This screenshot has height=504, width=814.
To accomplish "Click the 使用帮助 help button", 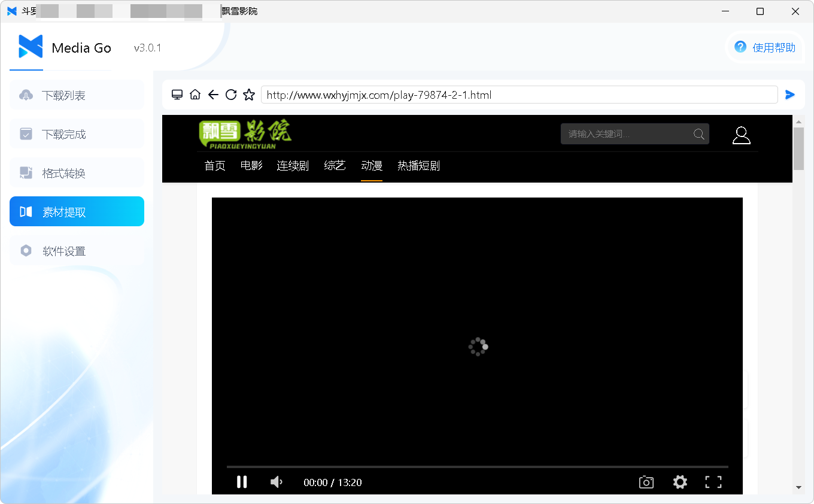I will (766, 47).
